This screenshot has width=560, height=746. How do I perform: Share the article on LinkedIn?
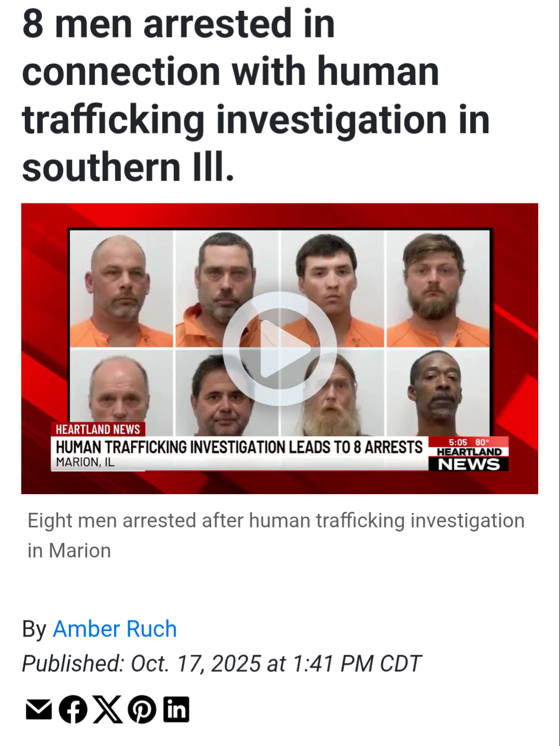(176, 710)
